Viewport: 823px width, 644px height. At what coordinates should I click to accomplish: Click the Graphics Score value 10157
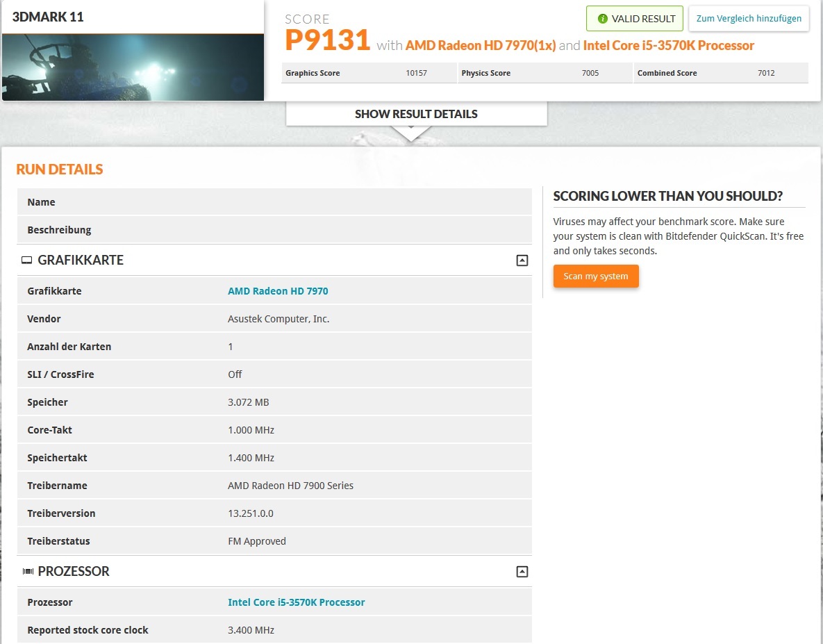coord(416,73)
